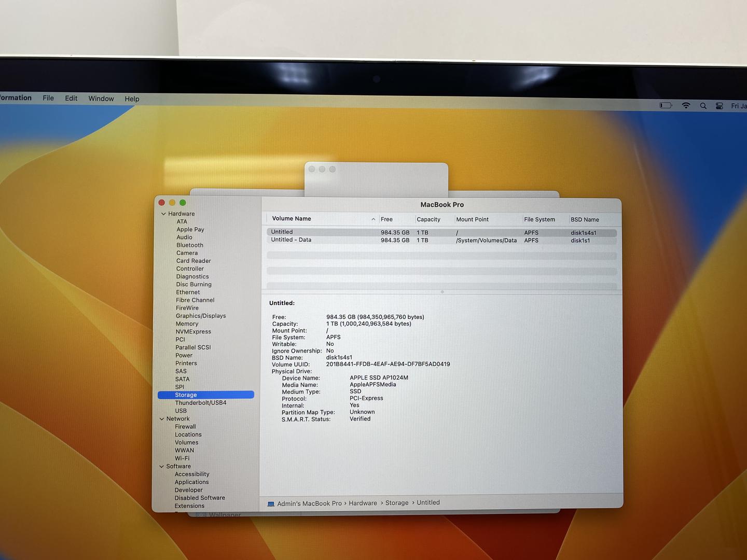Screen dimensions: 747x560
Task: Select Extensions under Software
Action: pyautogui.click(x=189, y=506)
